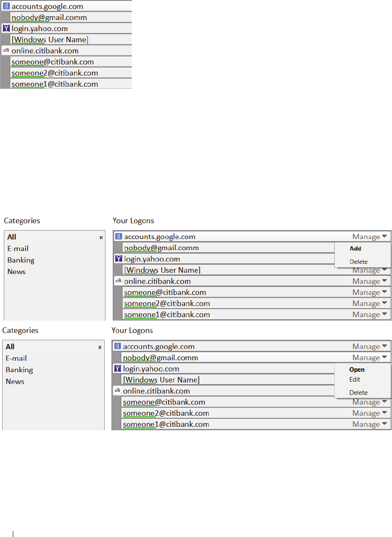Click login.yahoo.com text in the Add-menu panel

[152, 259]
